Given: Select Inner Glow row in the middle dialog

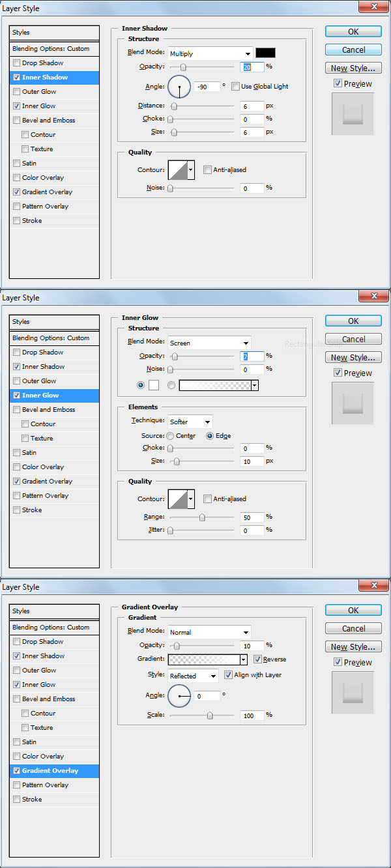Looking at the screenshot, I should 55,396.
